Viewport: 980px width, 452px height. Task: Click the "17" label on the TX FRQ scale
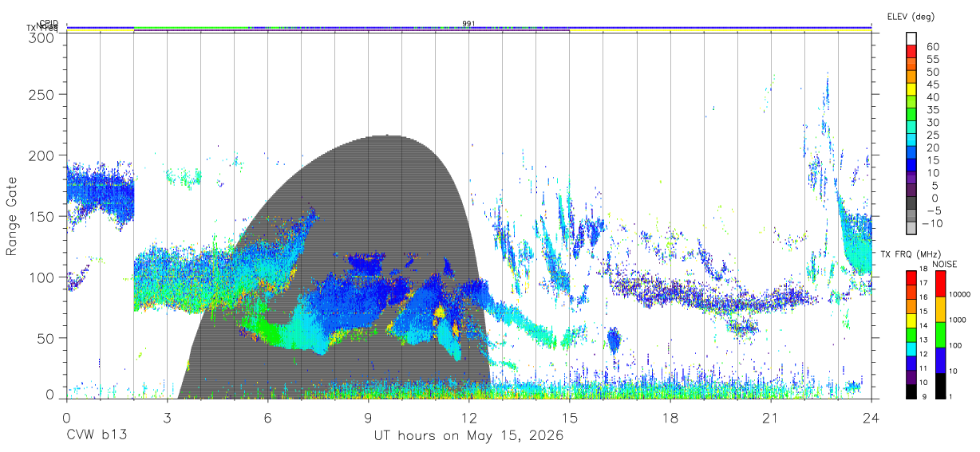pyautogui.click(x=923, y=283)
